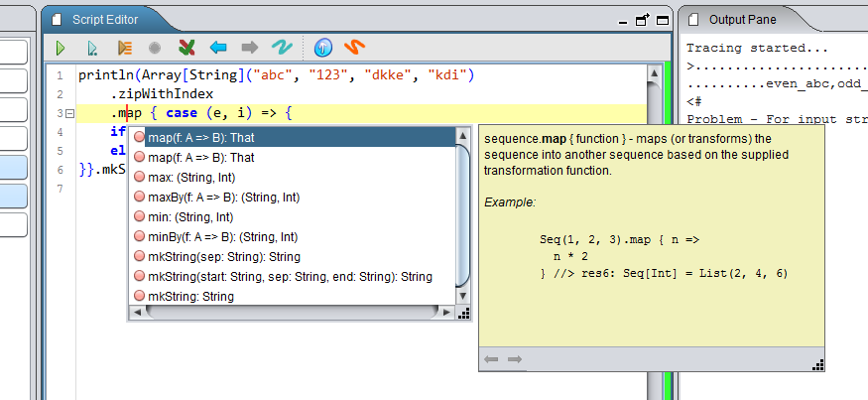Click completion list scroll down arrow

pyautogui.click(x=463, y=297)
